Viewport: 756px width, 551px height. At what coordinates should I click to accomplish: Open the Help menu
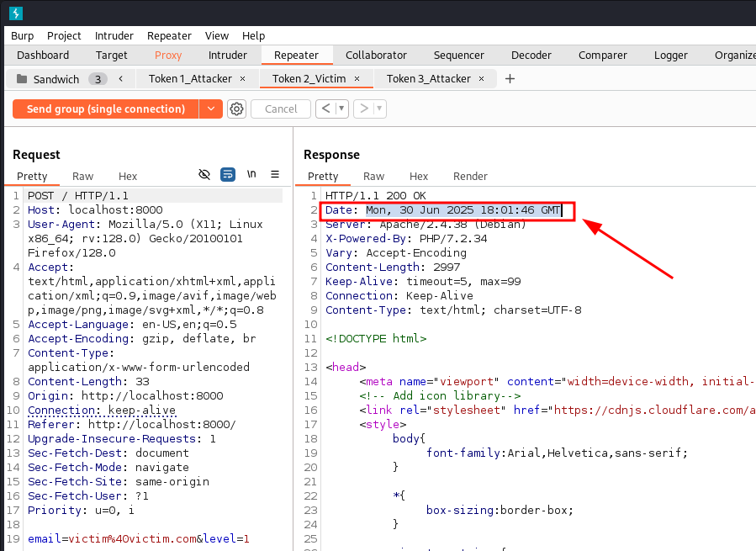pyautogui.click(x=254, y=35)
